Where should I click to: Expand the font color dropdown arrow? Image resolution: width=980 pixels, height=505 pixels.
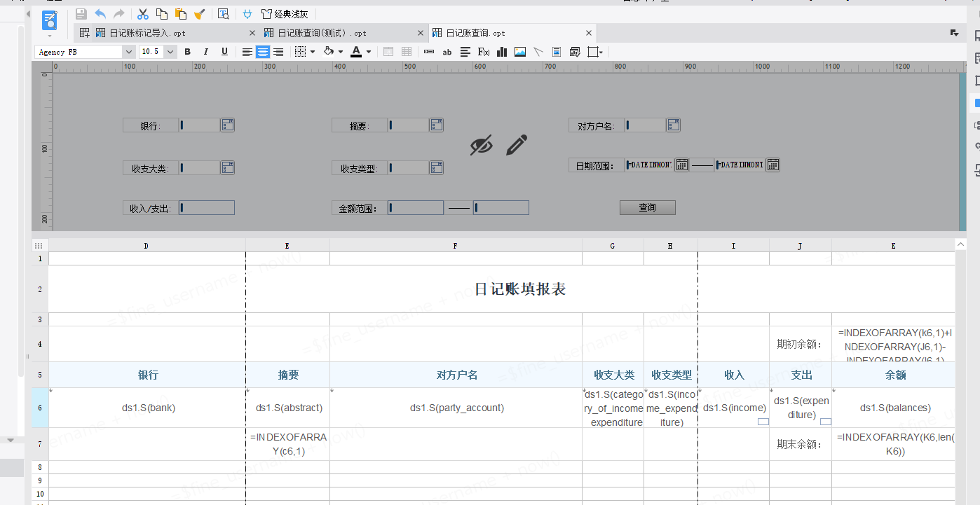369,52
